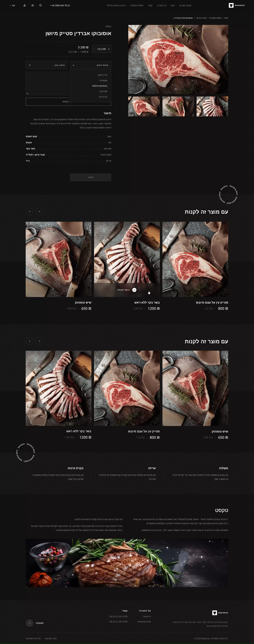Decrease quantity with the minus icon
Image resolution: width=254 pixels, height=644 pixels.
click(x=94, y=49)
